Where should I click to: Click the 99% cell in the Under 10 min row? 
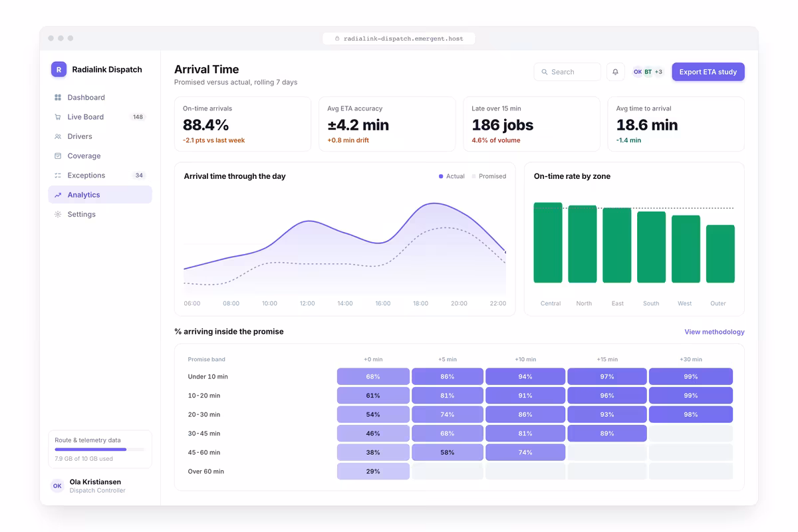click(691, 376)
